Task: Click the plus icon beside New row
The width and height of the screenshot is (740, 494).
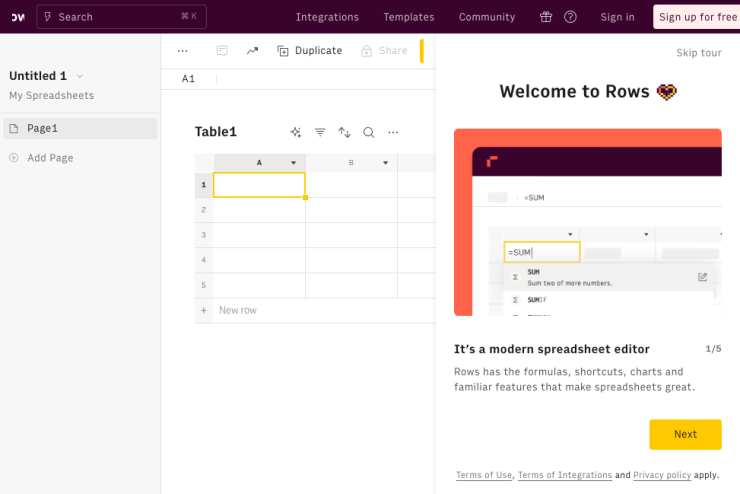Action: [x=203, y=310]
